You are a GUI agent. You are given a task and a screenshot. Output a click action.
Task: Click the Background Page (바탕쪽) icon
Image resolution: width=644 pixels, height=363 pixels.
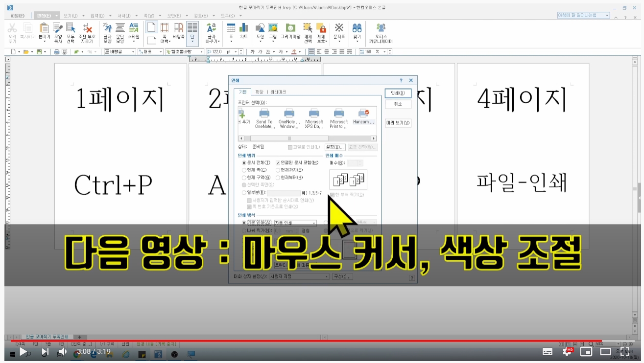point(179,28)
